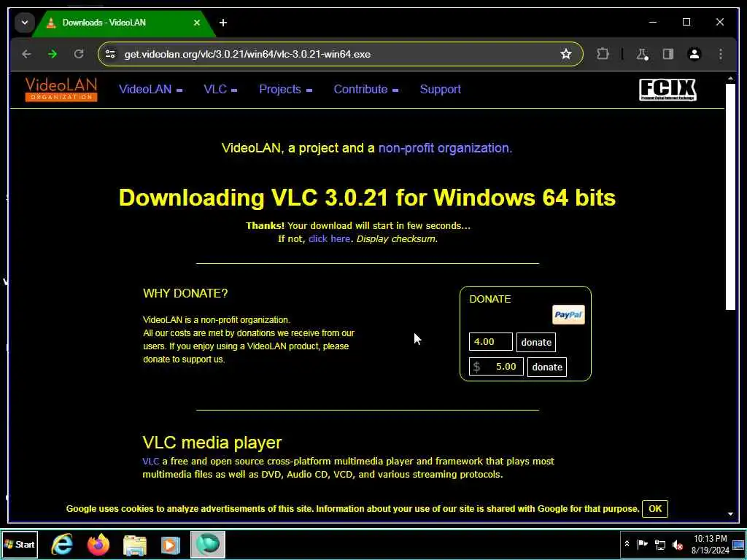The width and height of the screenshot is (747, 560).
Task: Click the FCIX sponsor logo
Action: 667,90
